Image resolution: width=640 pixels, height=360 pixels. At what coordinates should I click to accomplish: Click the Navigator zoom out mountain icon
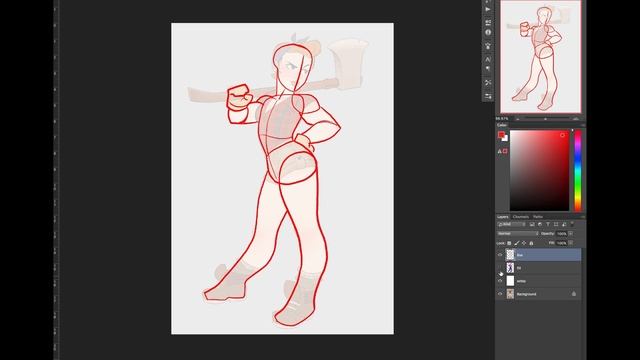tap(518, 119)
